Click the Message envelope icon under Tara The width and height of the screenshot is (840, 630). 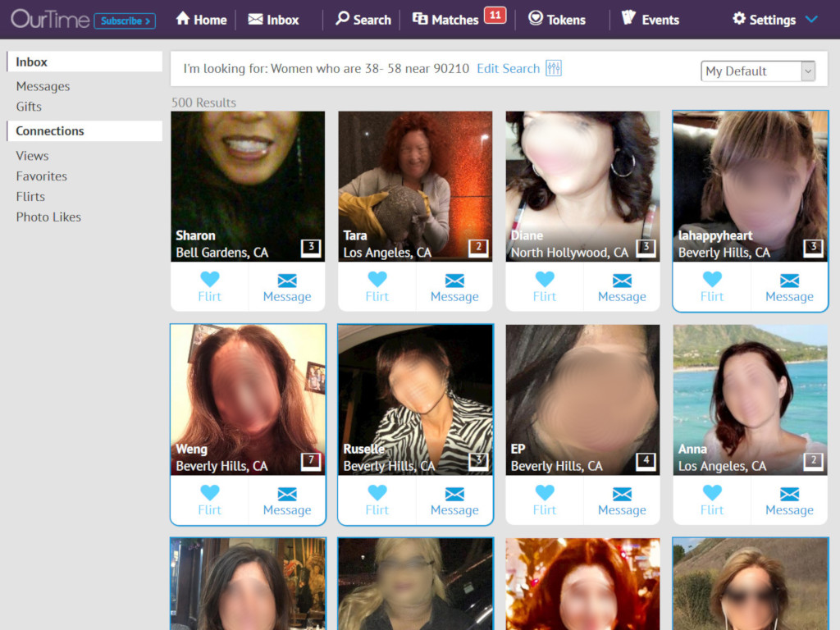(454, 281)
